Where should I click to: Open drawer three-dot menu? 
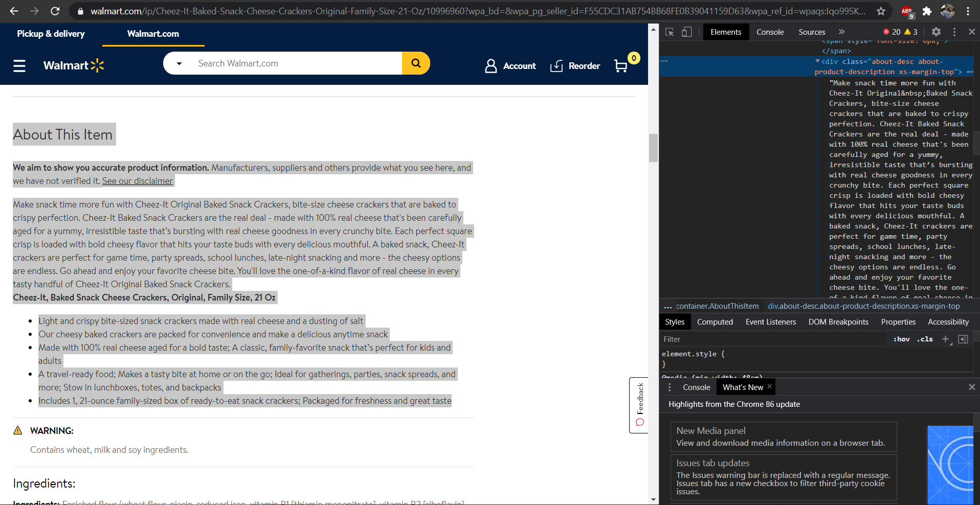pos(670,387)
